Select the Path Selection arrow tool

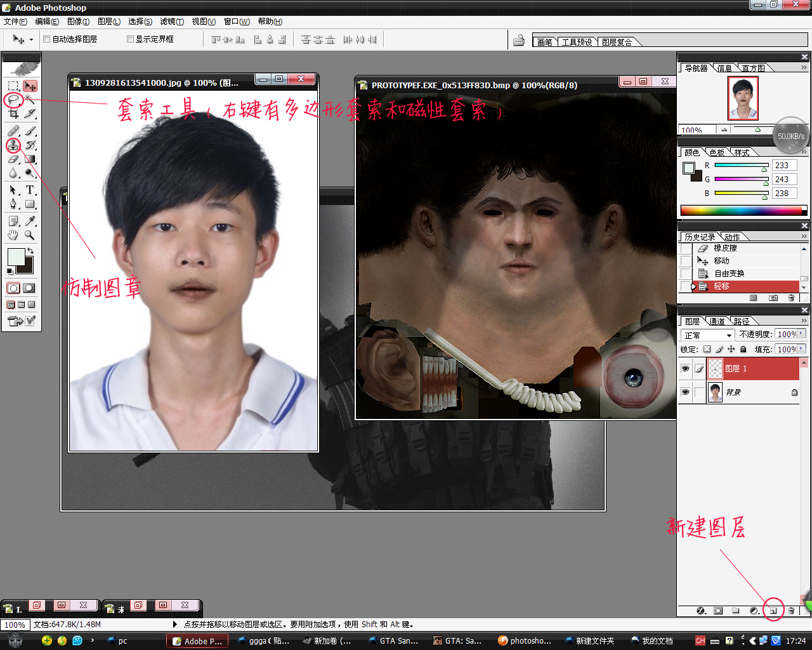click(13, 190)
